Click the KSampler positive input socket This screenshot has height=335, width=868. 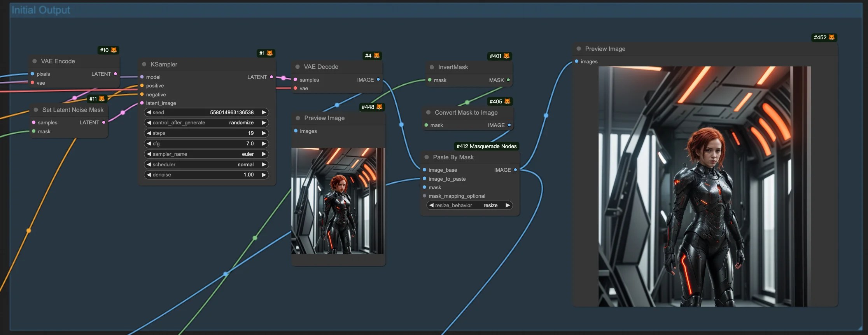(142, 85)
